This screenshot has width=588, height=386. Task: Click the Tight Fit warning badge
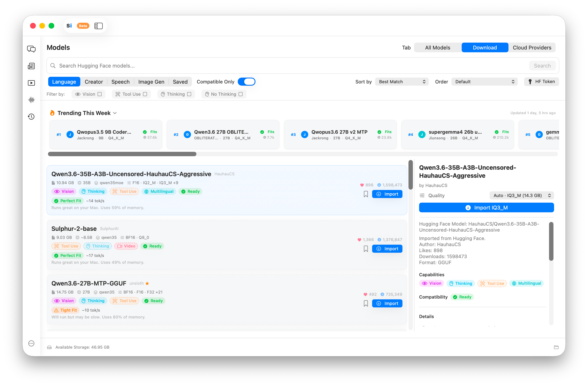(65, 310)
